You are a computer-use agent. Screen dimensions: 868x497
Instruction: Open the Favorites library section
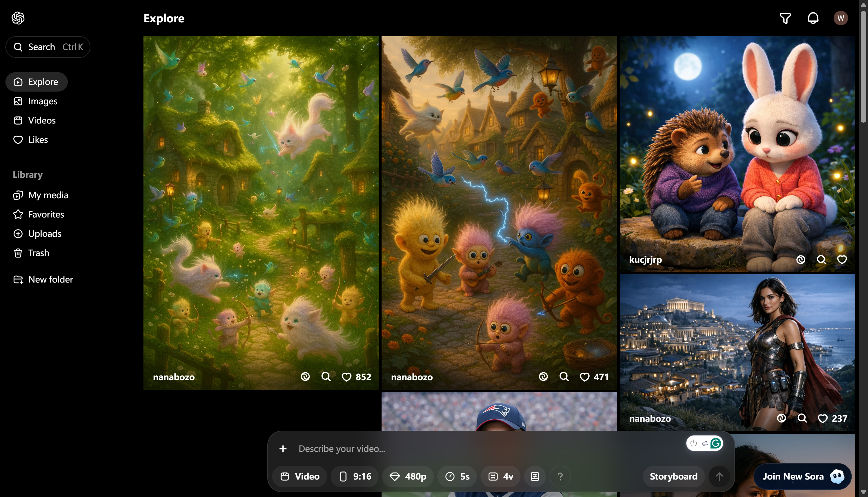pos(46,214)
